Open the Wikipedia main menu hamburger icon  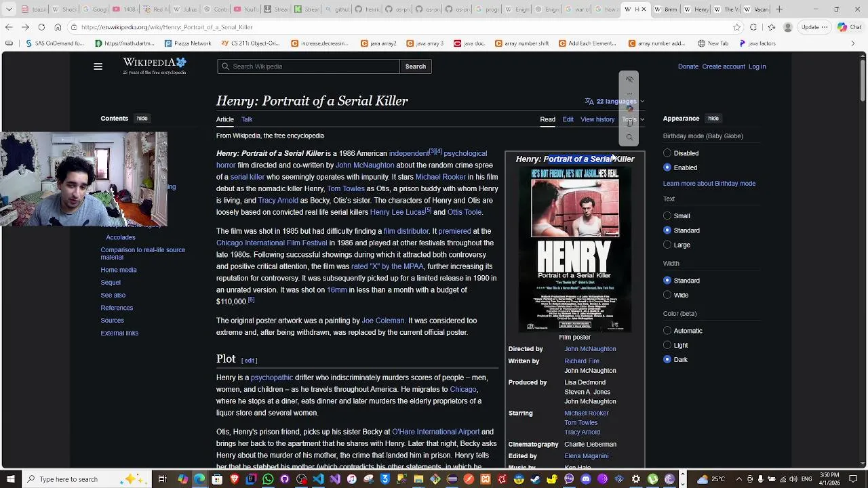pyautogui.click(x=98, y=66)
